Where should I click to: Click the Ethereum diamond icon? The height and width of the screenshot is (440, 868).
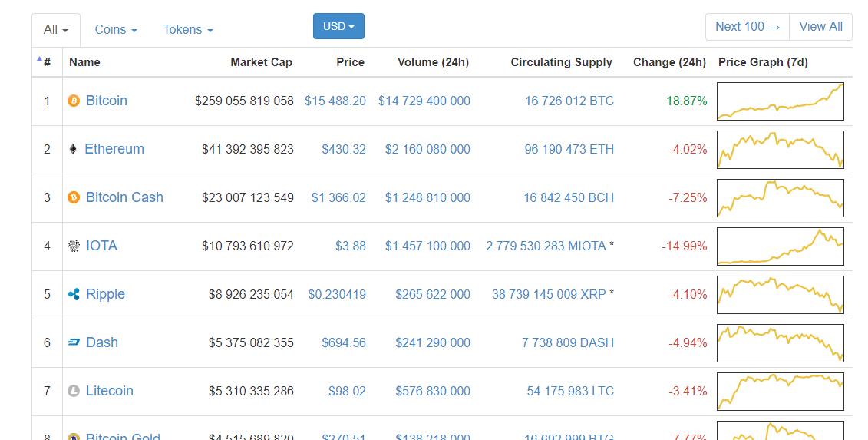pos(73,149)
